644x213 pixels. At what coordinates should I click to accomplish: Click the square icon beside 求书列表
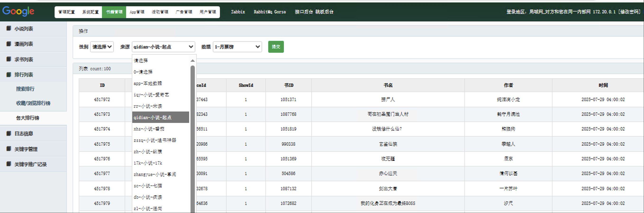[9, 59]
